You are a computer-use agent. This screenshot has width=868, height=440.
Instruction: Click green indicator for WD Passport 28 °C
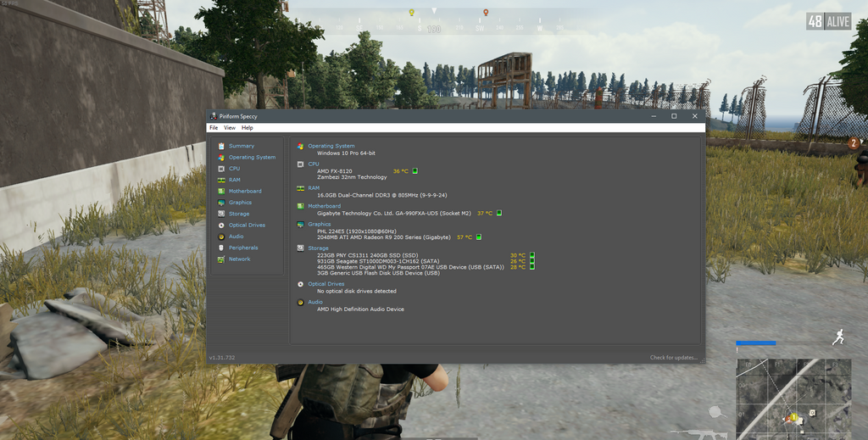(x=532, y=267)
